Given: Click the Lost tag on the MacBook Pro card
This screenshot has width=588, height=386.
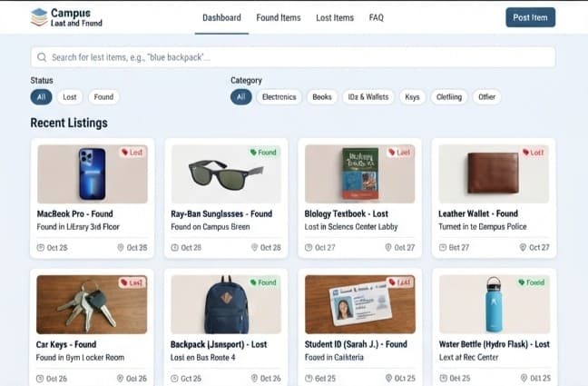Looking at the screenshot, I should [132, 152].
